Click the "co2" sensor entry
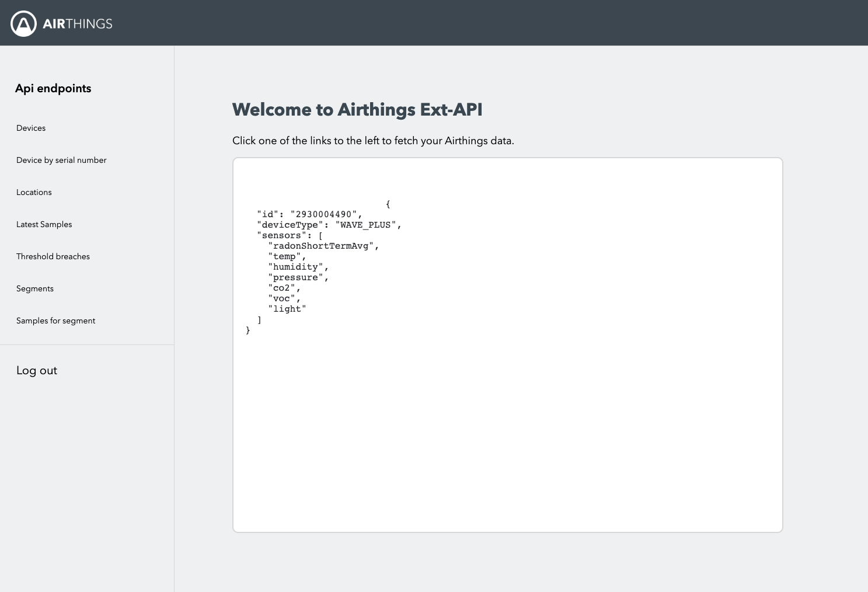 (x=284, y=288)
